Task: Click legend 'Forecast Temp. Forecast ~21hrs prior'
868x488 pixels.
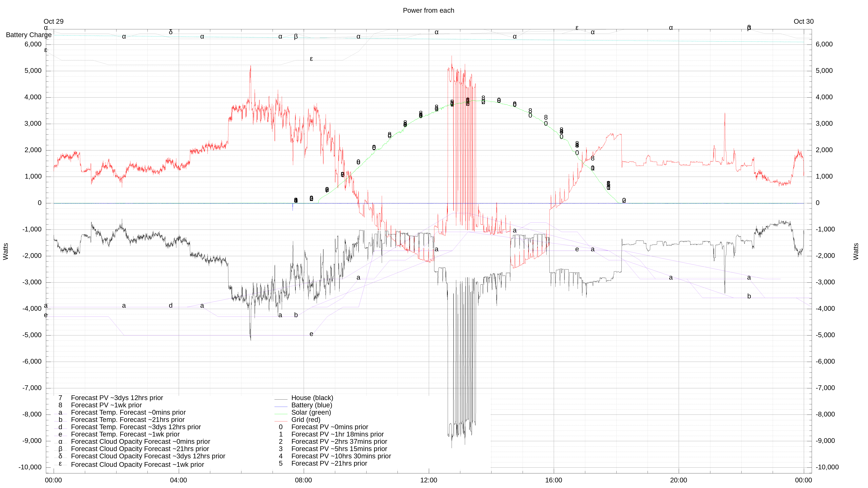Action: [128, 420]
